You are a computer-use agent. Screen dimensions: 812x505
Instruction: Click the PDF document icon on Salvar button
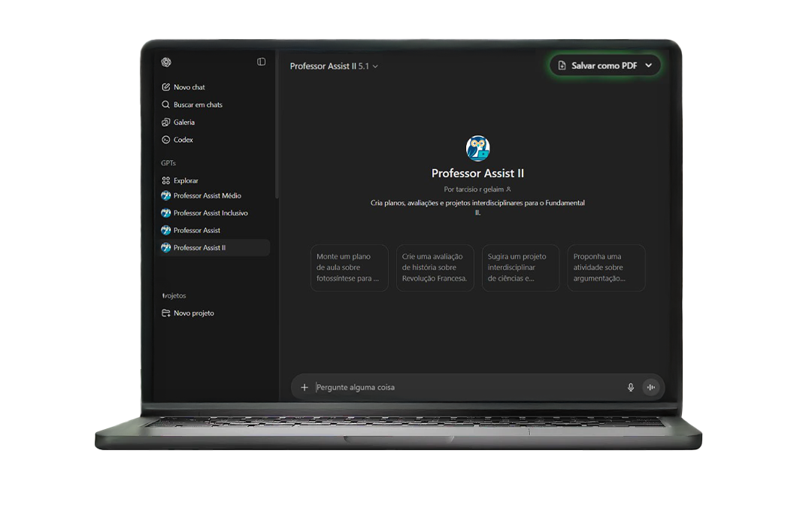[x=562, y=65]
